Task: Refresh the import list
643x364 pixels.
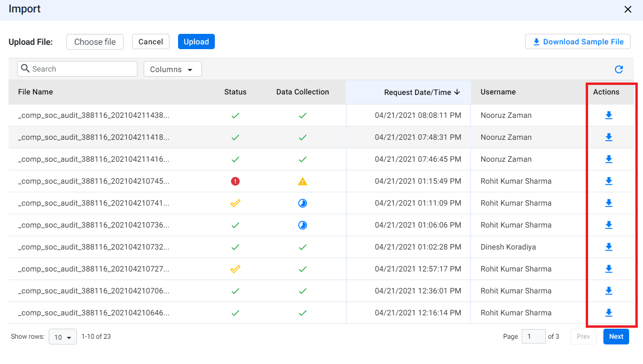Action: coord(619,70)
